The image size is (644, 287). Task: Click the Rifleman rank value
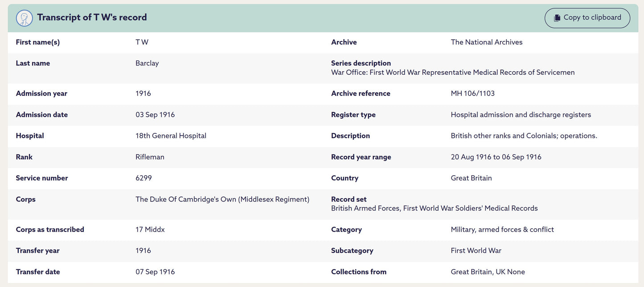pos(150,157)
